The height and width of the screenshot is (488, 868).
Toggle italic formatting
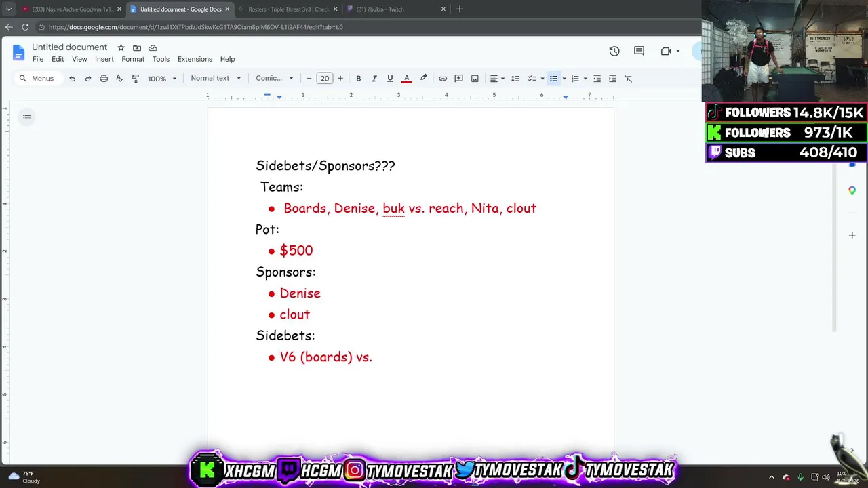point(374,79)
